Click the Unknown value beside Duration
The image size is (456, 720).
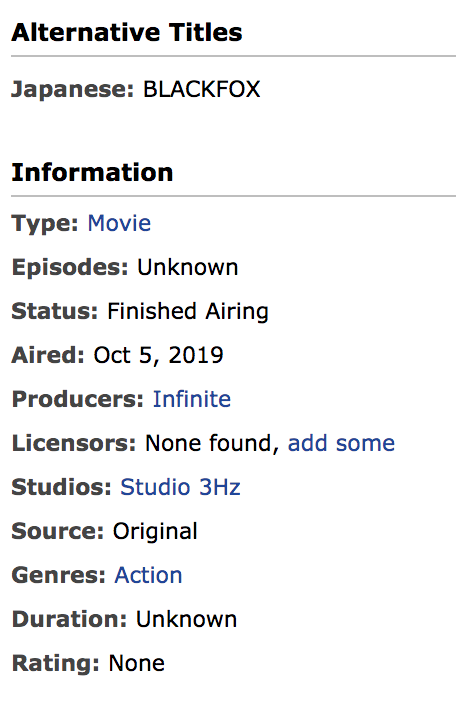coord(186,619)
